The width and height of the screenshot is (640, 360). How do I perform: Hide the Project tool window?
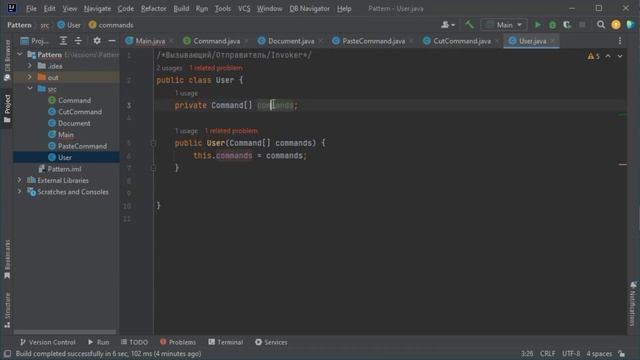click(x=111, y=41)
